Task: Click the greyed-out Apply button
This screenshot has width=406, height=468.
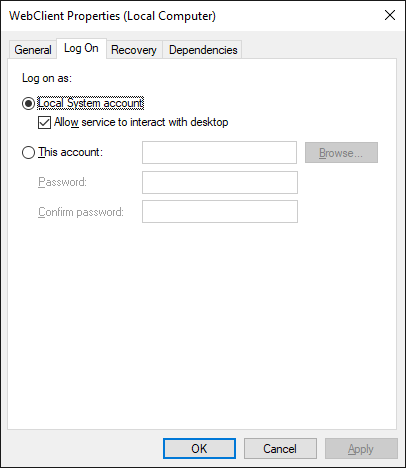Action: (x=361, y=449)
